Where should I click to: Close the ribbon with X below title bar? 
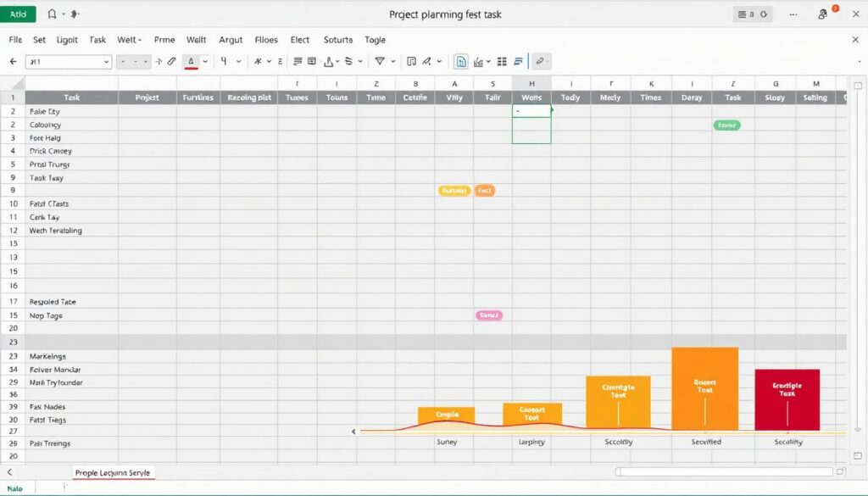(854, 40)
